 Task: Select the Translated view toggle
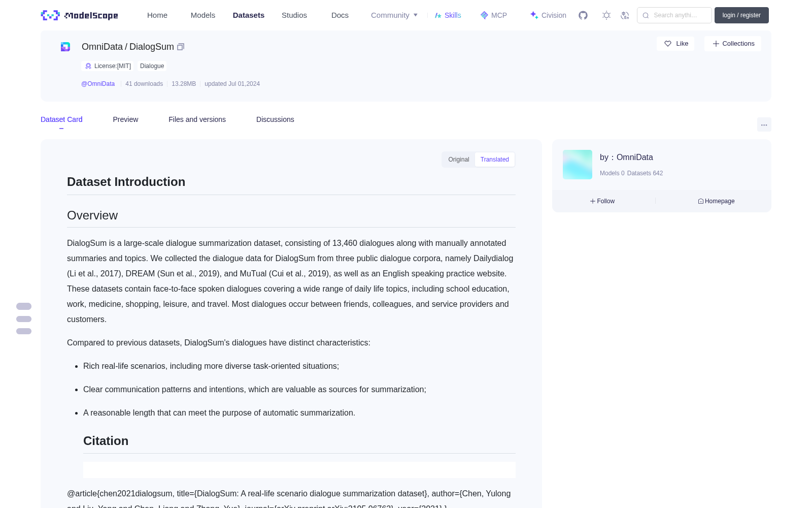click(x=495, y=160)
